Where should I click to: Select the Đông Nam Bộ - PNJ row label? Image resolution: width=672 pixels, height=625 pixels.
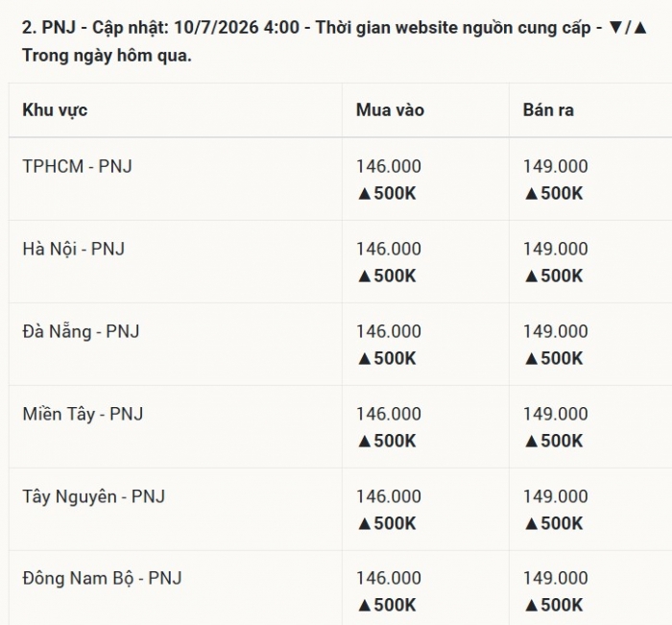click(102, 578)
